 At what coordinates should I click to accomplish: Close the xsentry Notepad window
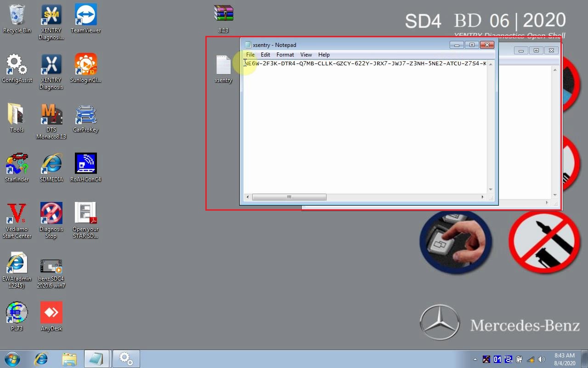(487, 45)
